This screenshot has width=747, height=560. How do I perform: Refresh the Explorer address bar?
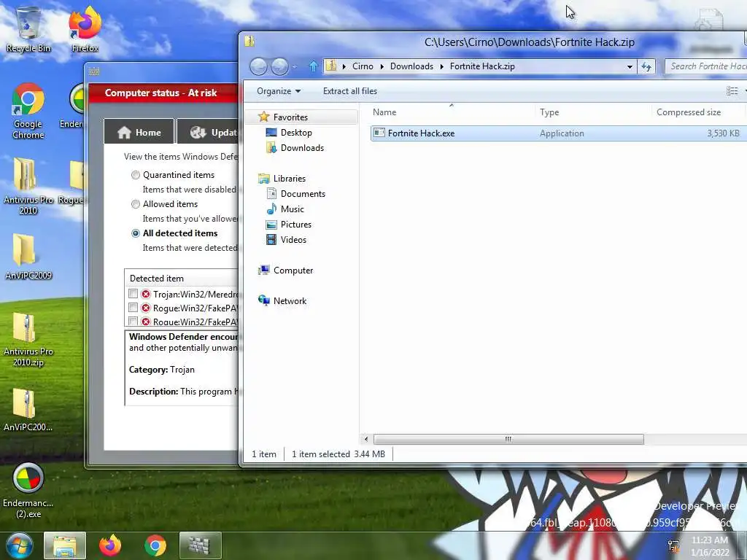[x=646, y=66]
